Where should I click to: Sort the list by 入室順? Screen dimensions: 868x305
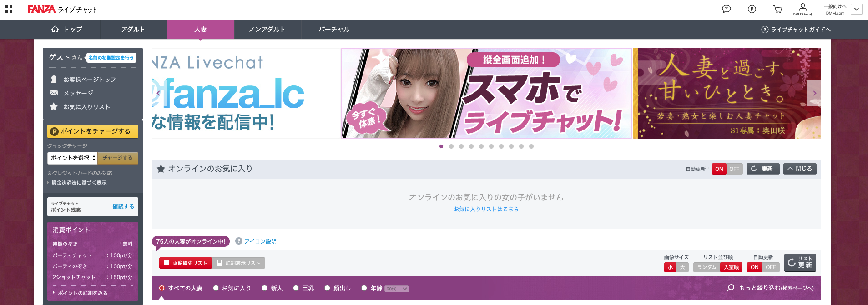click(731, 267)
